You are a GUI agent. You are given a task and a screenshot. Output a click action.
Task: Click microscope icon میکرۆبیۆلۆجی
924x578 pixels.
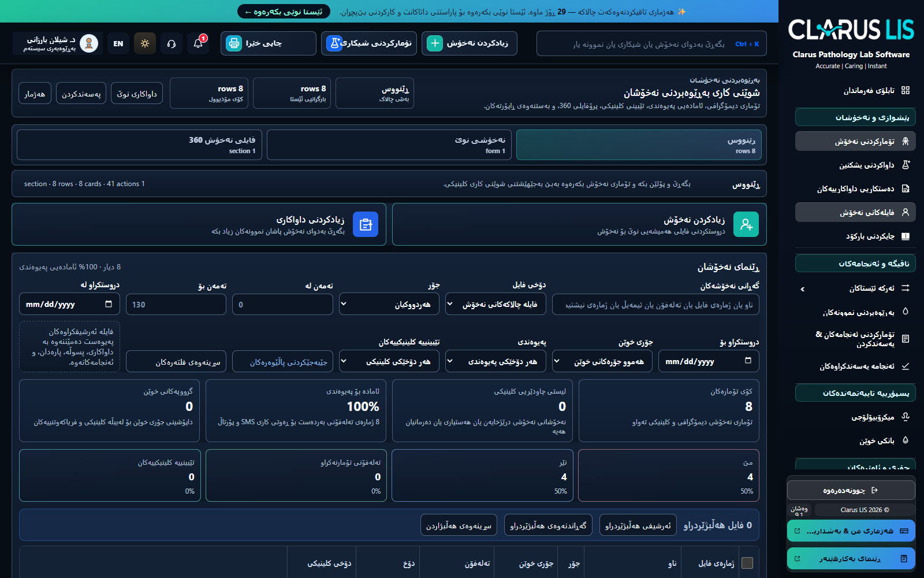click(906, 417)
